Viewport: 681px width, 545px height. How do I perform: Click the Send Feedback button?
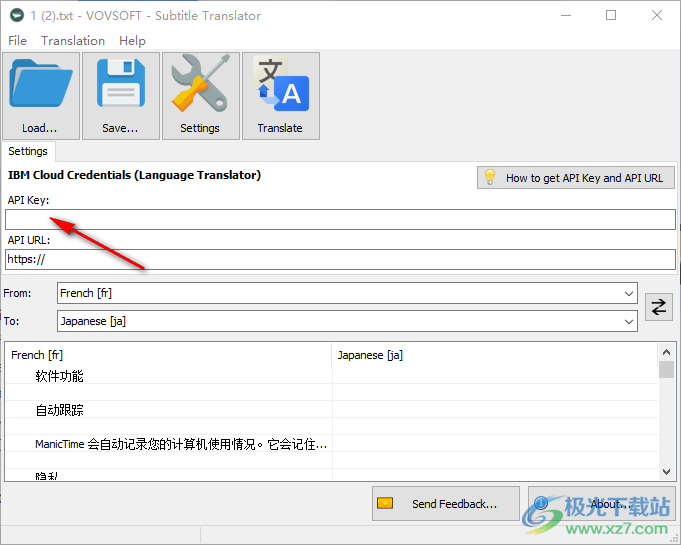[446, 504]
